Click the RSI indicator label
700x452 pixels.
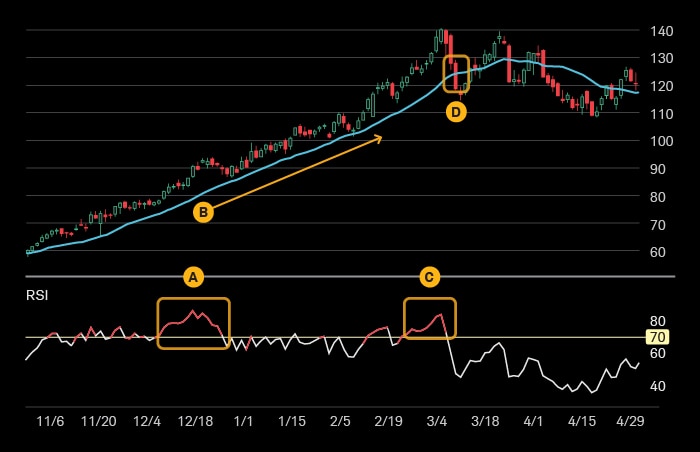point(37,295)
